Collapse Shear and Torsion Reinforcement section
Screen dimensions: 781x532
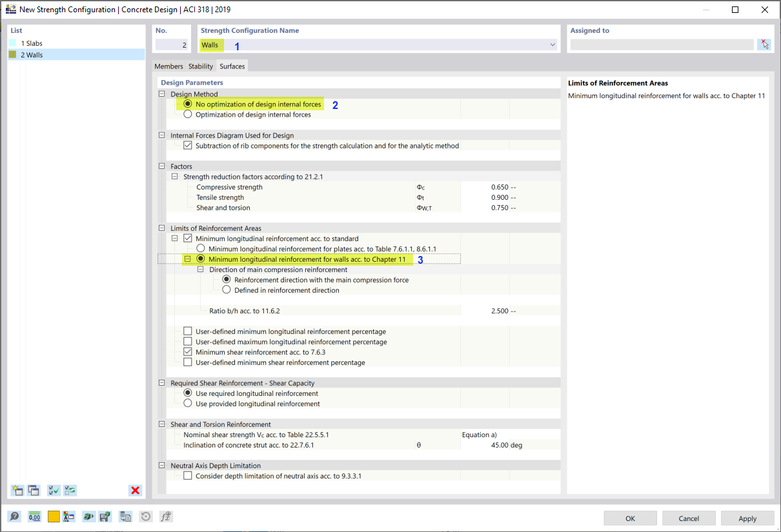162,424
